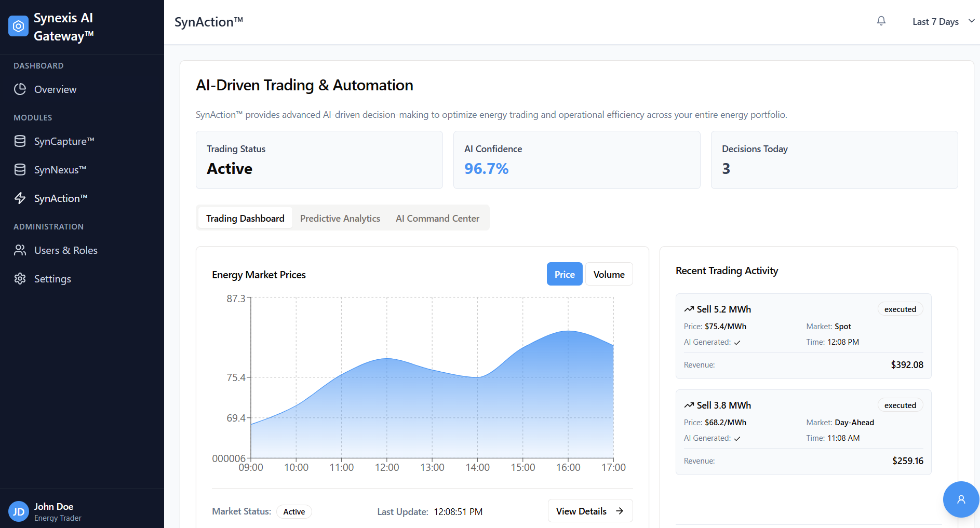Open Settings from the sidebar
Screen dimensions: 980x528
point(82,279)
